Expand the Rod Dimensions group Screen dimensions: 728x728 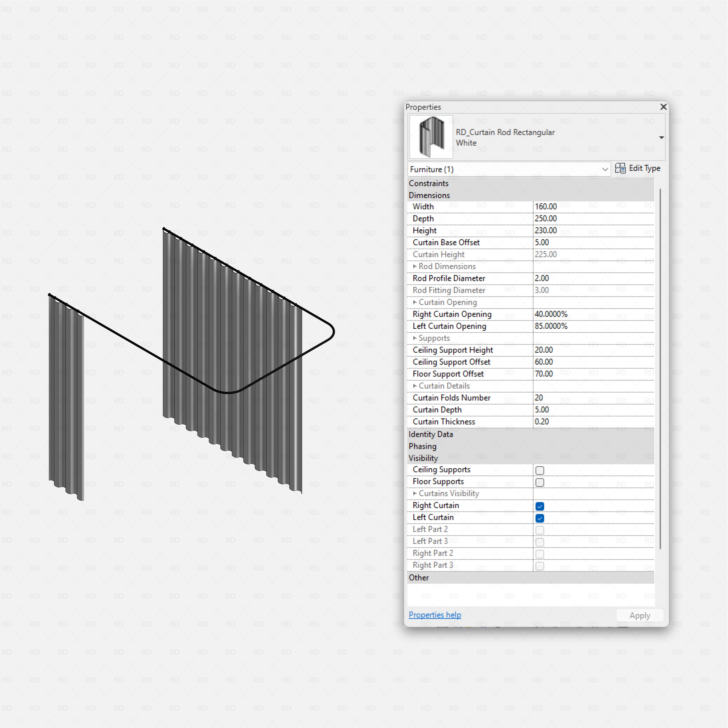(x=415, y=266)
